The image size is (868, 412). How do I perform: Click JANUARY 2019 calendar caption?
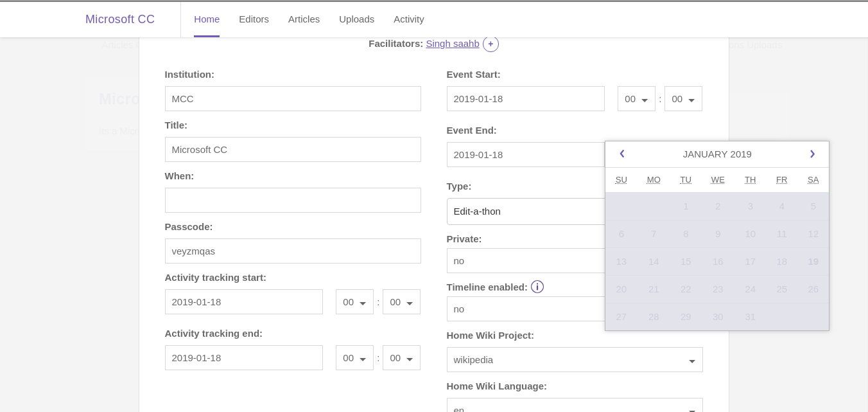tap(717, 154)
